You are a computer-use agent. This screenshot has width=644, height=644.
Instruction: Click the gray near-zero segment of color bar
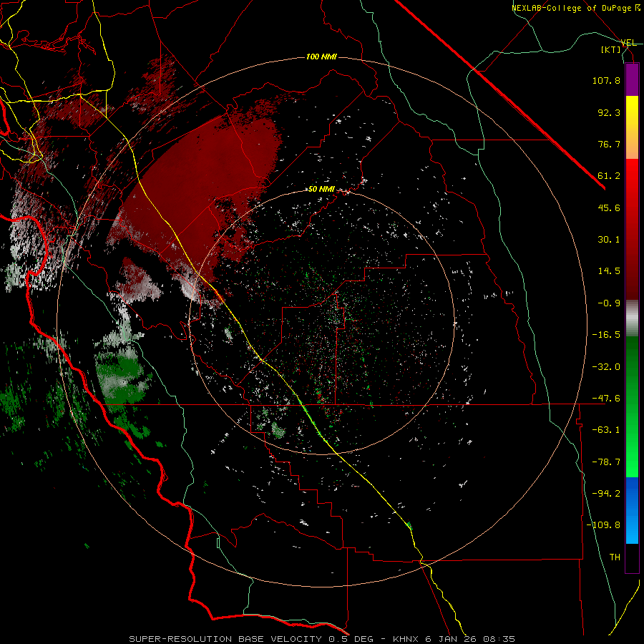(x=632, y=316)
